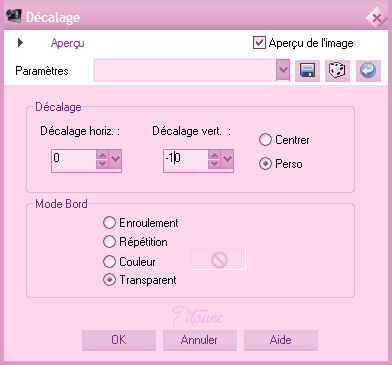
Task: Click the disabled edge color swatch box
Action: click(219, 259)
